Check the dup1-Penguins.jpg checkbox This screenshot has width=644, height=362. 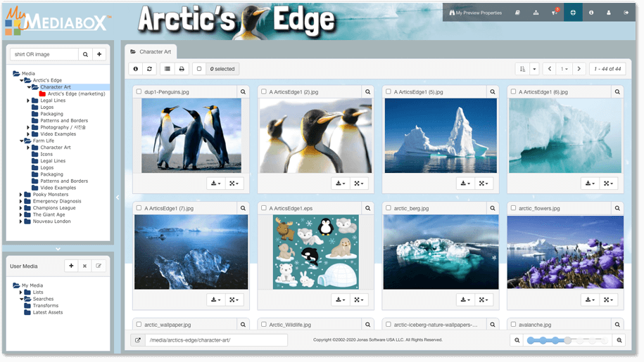(x=139, y=92)
